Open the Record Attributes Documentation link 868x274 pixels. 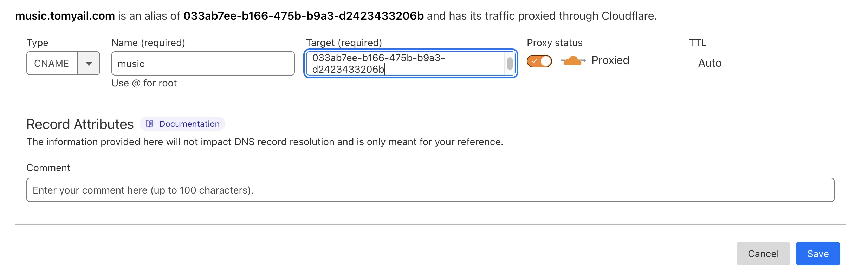189,124
